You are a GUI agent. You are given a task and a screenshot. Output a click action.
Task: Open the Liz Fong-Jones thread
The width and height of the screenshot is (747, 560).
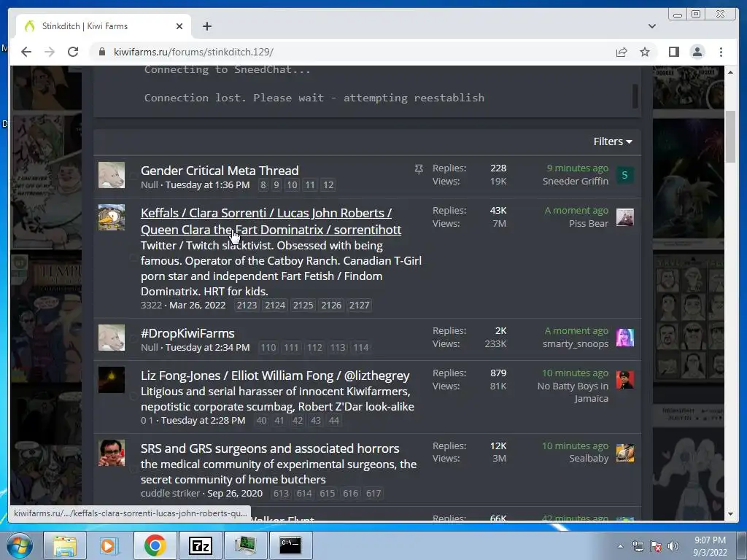(275, 376)
